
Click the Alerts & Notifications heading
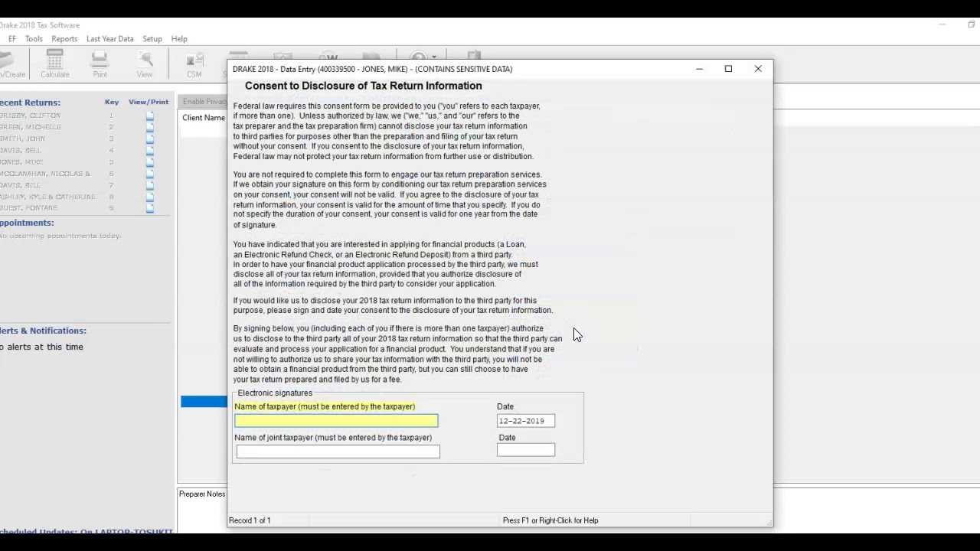tap(43, 331)
